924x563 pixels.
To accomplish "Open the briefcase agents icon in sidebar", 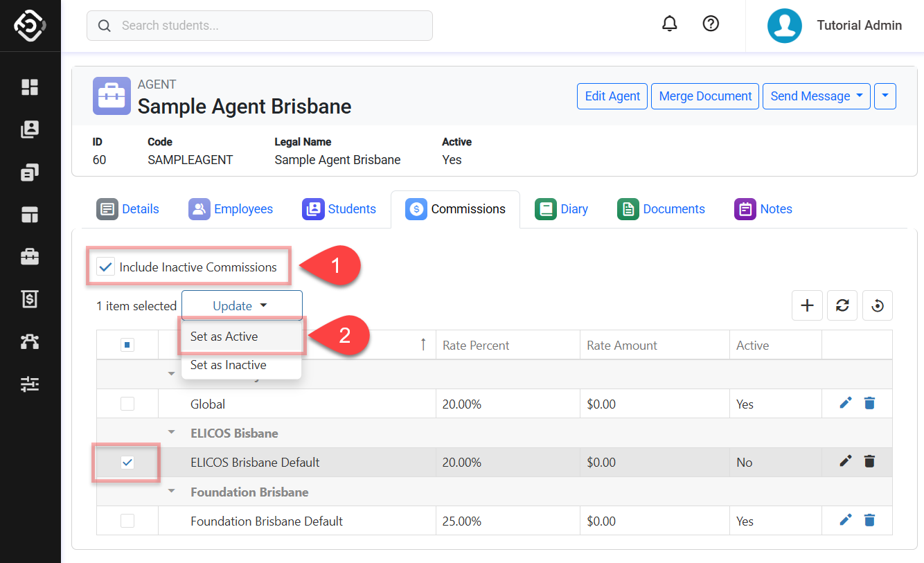I will click(30, 257).
